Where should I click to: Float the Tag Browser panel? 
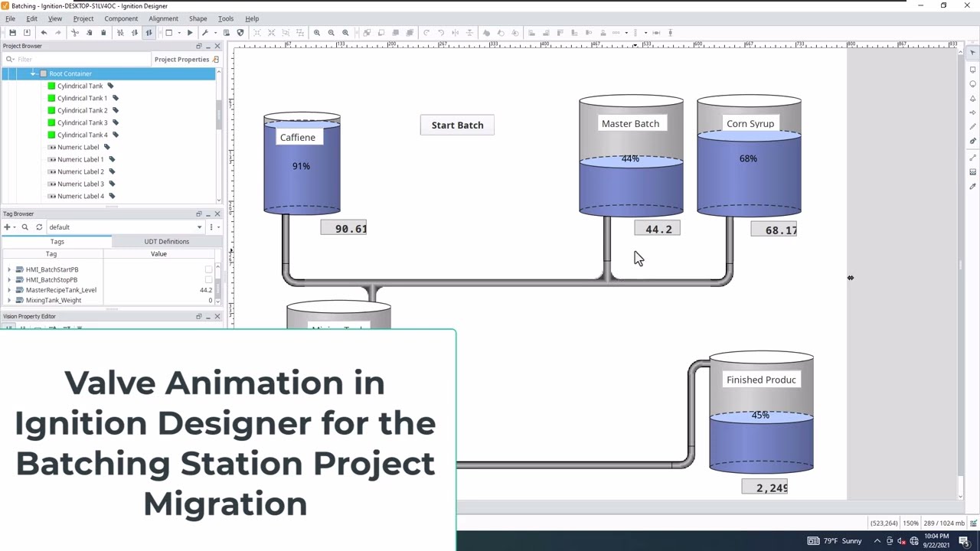198,214
